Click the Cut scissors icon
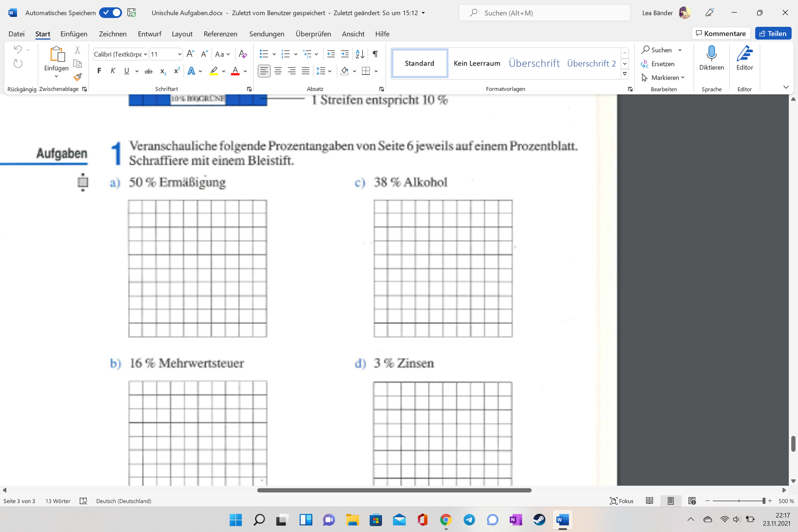The image size is (798, 532). pos(77,50)
